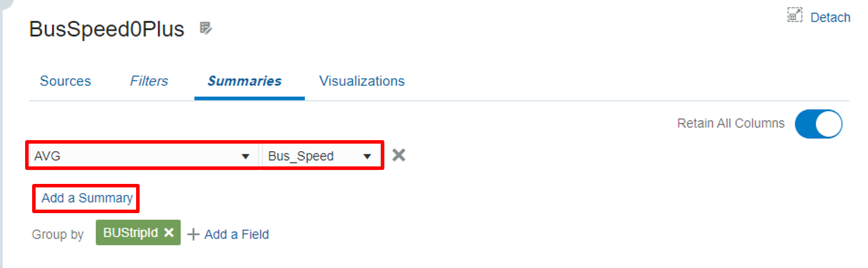
Task: Click the Detach panel icon
Action: [x=795, y=16]
